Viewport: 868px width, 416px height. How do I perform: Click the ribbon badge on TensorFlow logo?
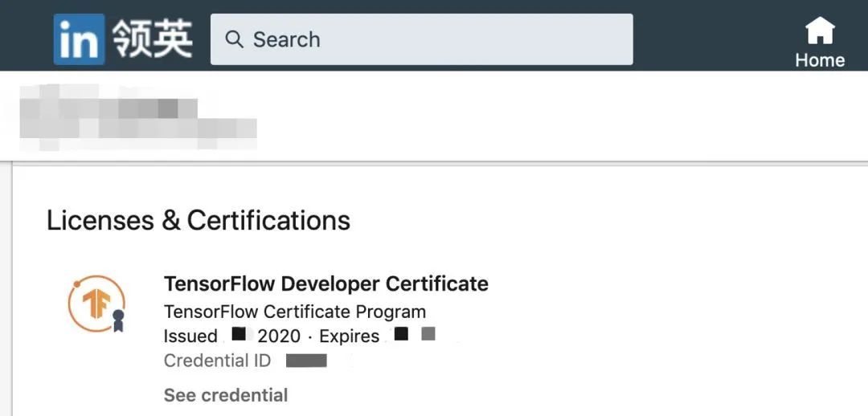pos(118,320)
